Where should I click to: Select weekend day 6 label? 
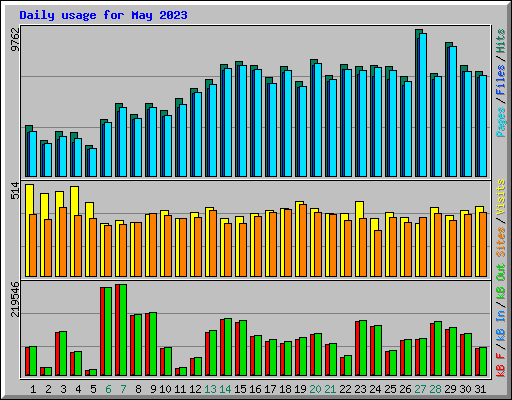pos(108,389)
